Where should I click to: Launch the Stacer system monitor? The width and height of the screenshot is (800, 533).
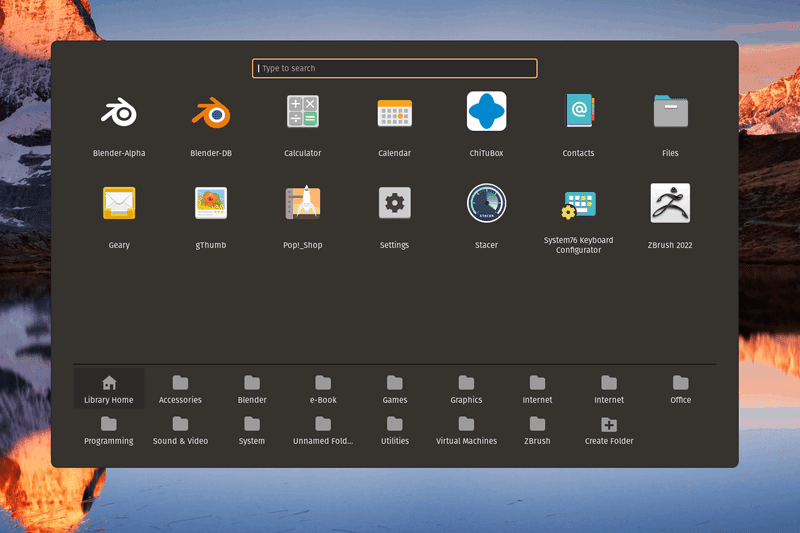click(486, 216)
